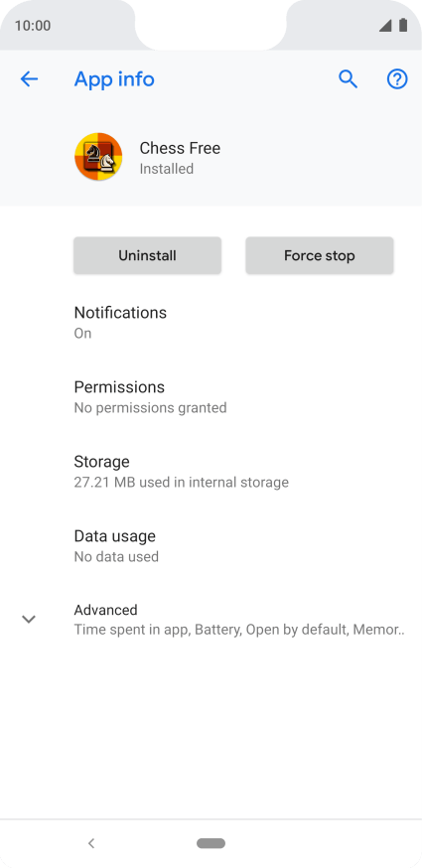Screen dimensions: 422x868
Task: Open the Notifications setting
Action: point(211,322)
